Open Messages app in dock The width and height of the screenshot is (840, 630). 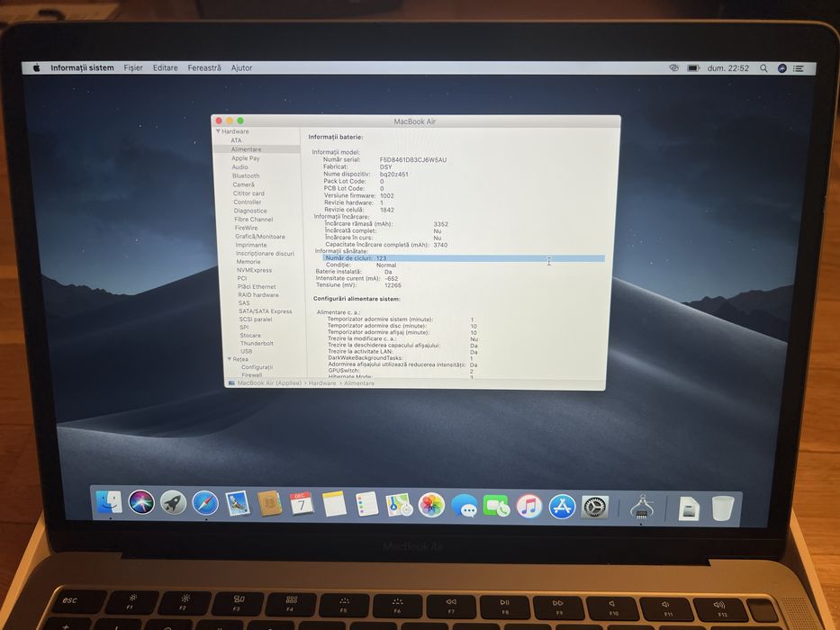[464, 506]
